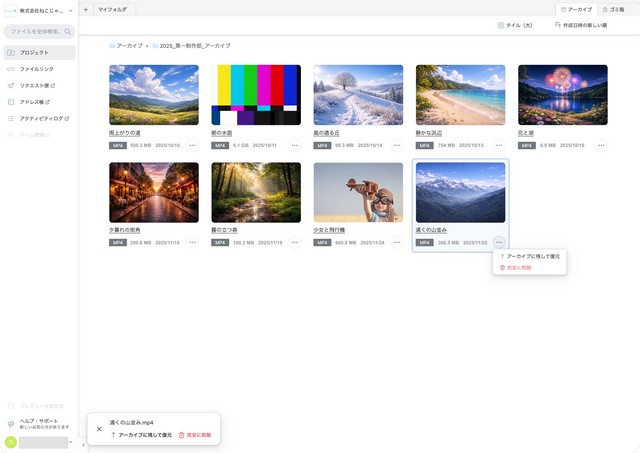Open ファイルリンク in the sidebar
This screenshot has height=453, width=640.
click(36, 69)
